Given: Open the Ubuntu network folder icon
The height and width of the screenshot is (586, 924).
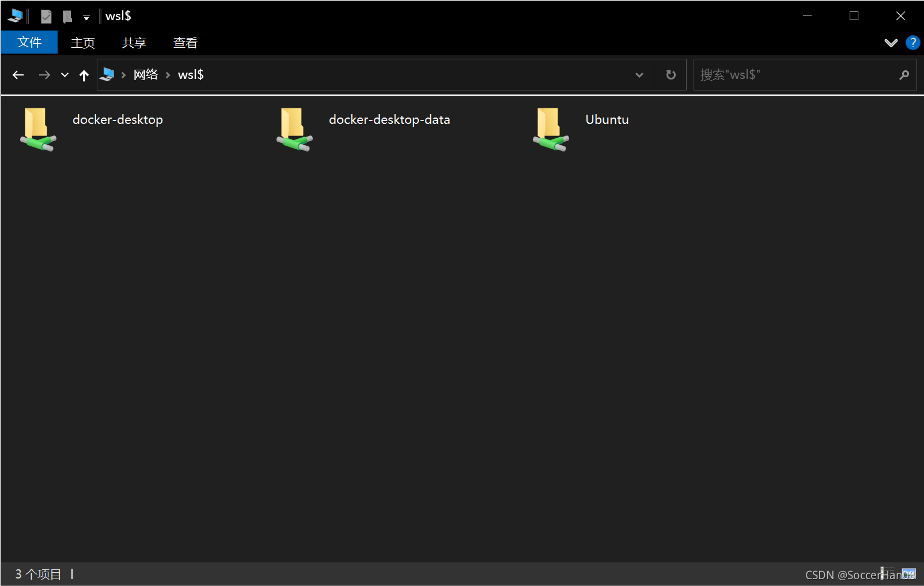Looking at the screenshot, I should click(551, 130).
